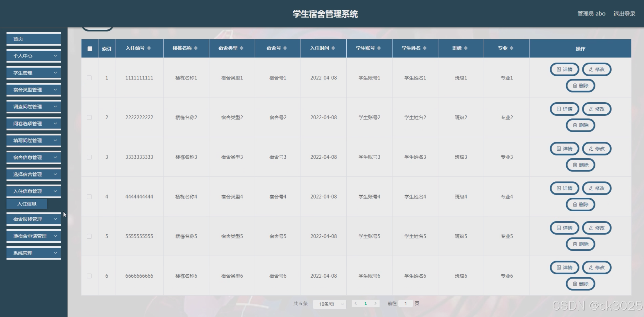This screenshot has width=644, height=317.
Task: Click the edit pencil icon in row 2
Action: (591, 109)
